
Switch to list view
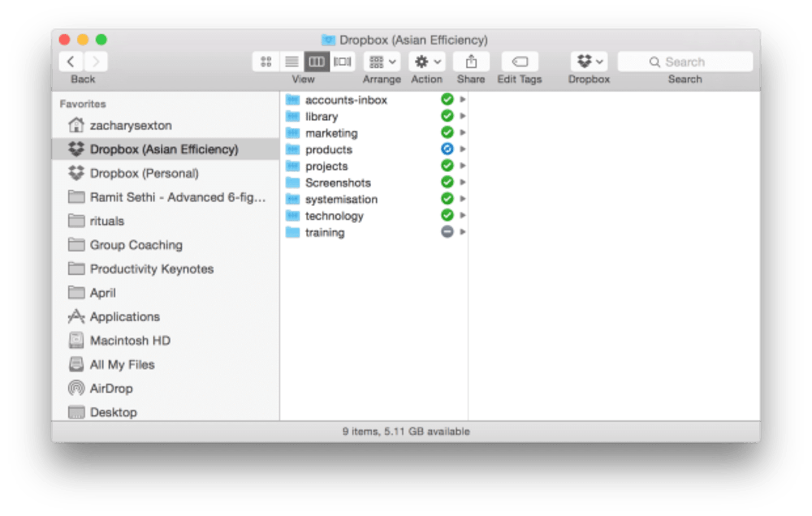tap(292, 62)
